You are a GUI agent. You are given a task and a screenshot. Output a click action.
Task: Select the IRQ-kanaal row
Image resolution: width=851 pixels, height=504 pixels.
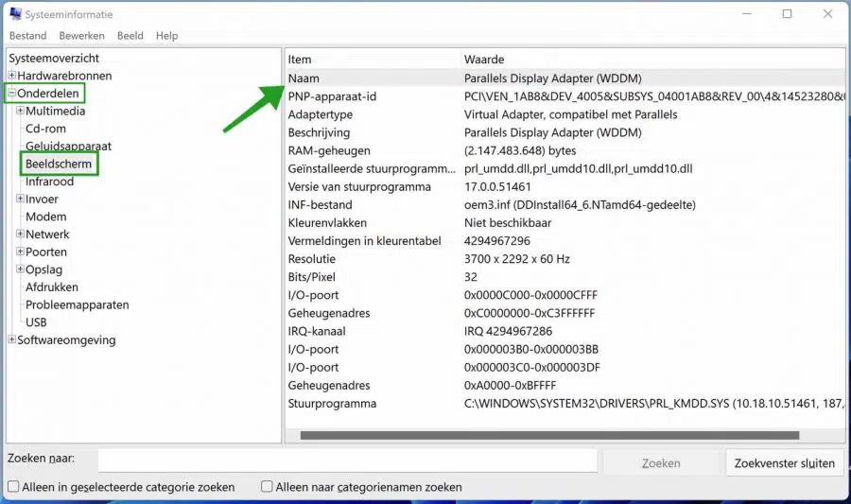pos(565,331)
